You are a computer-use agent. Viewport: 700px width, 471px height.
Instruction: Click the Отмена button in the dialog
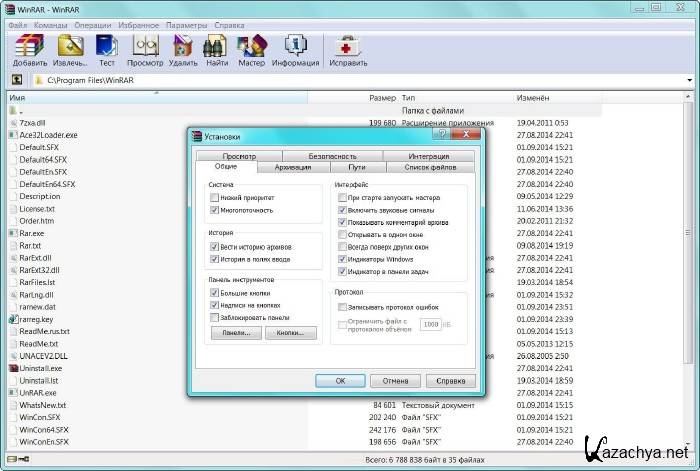click(395, 381)
